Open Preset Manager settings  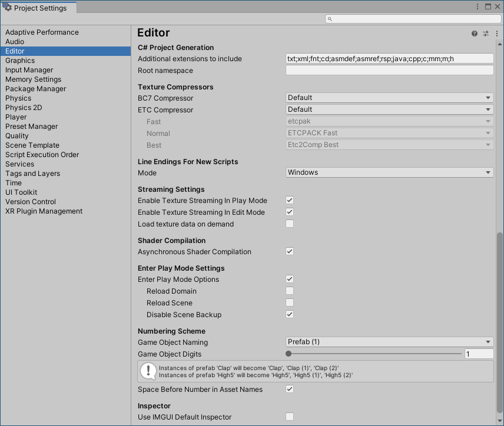pos(65,127)
